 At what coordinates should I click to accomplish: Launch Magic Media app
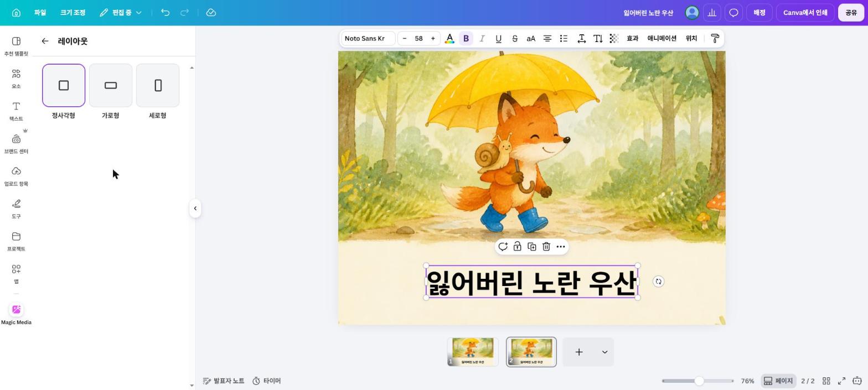tap(16, 315)
